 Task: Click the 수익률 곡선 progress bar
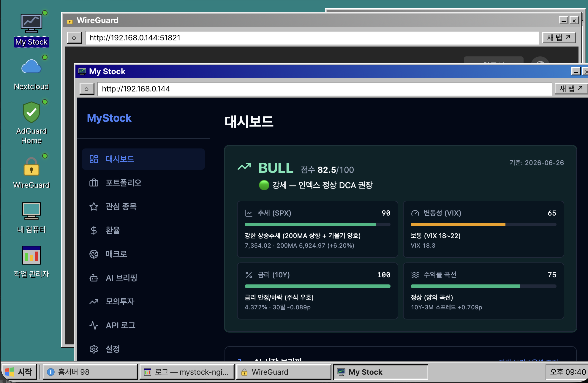pyautogui.click(x=483, y=286)
